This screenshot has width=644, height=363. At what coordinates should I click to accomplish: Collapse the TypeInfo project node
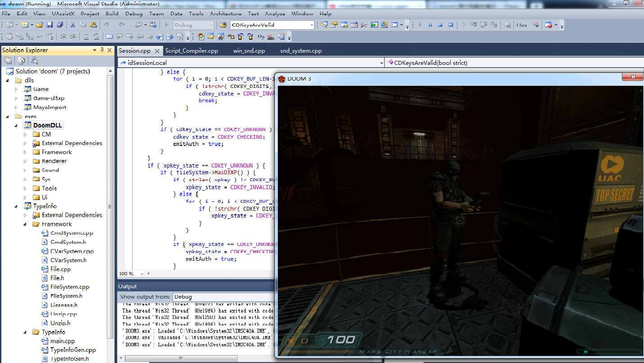click(x=17, y=206)
